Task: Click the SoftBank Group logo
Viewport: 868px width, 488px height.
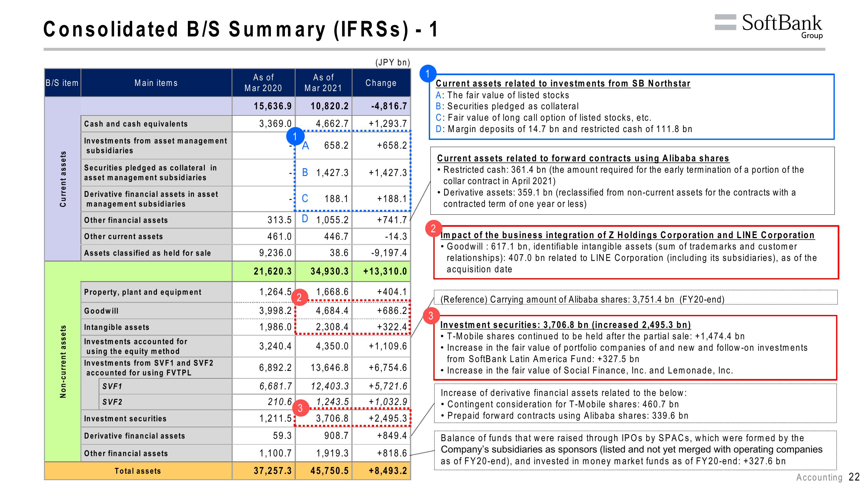Action: coord(769,26)
